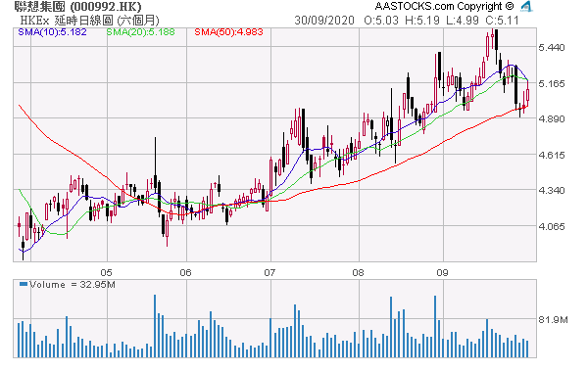
Task: Select the chart title 聯想集團 (000992.HK)
Action: tap(78, 7)
